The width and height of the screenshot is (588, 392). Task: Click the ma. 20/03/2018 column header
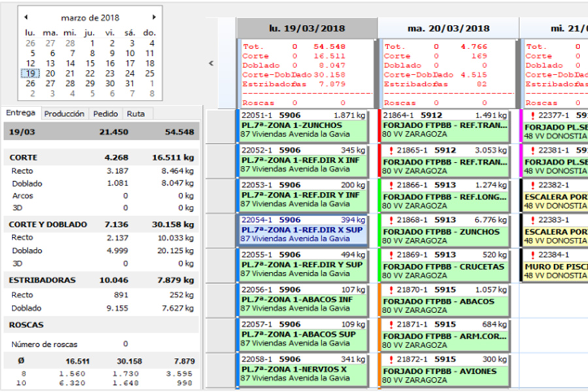[x=448, y=29]
